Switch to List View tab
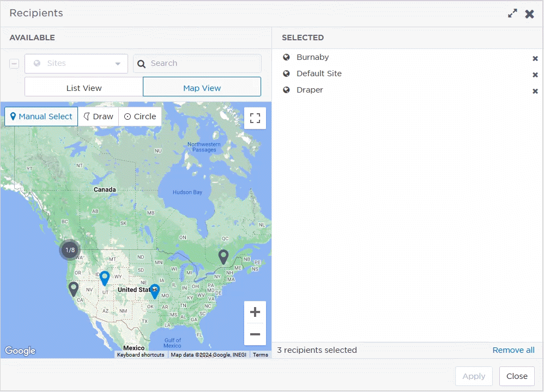544x392 pixels. click(83, 87)
